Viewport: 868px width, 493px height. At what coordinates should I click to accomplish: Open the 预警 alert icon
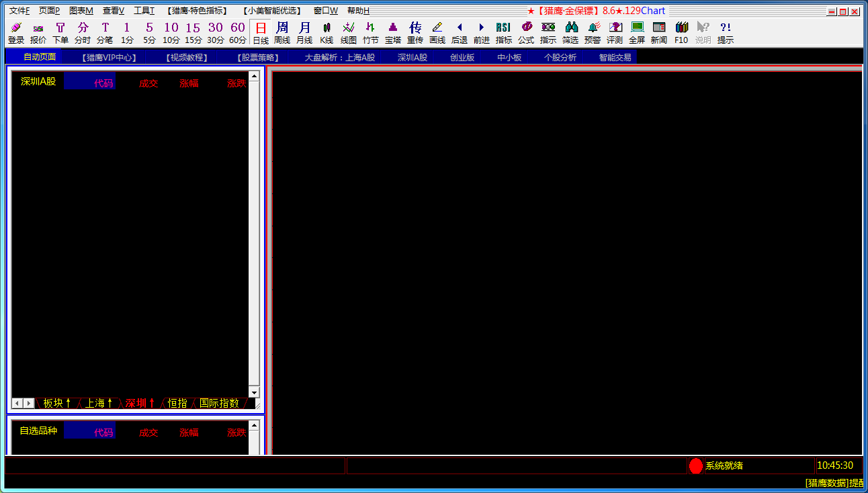click(x=593, y=33)
